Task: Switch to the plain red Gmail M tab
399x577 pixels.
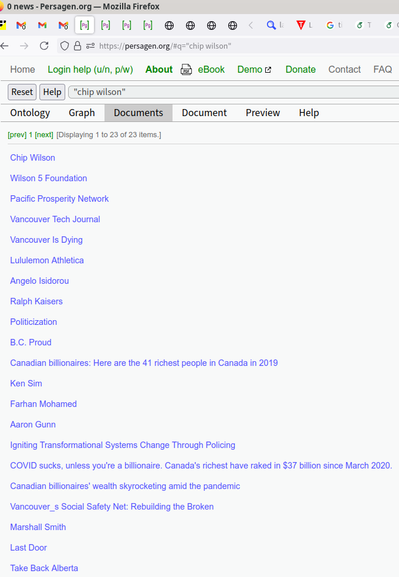Action: point(42,25)
